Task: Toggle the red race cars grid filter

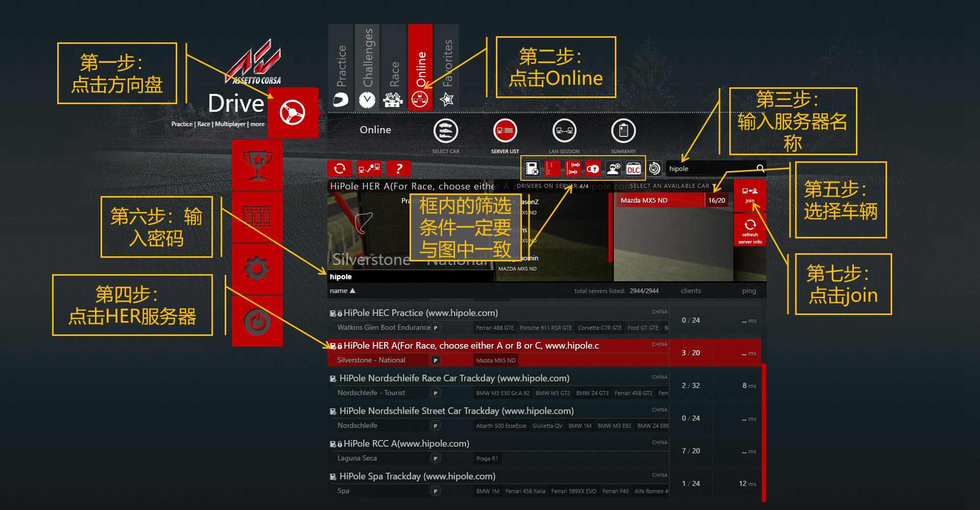Action: click(x=573, y=168)
